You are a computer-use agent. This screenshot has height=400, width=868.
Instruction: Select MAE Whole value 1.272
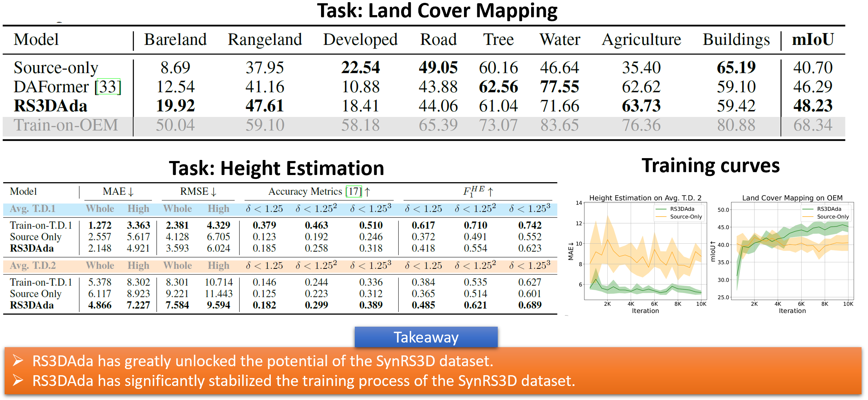click(x=100, y=225)
